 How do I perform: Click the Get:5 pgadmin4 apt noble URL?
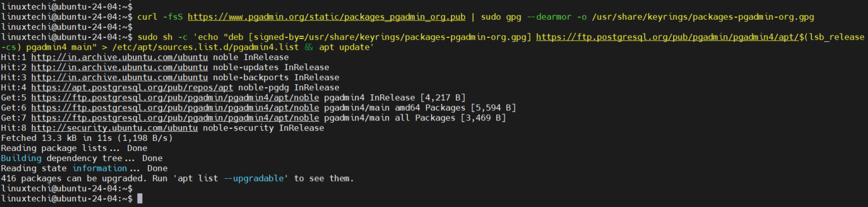pyautogui.click(x=175, y=98)
